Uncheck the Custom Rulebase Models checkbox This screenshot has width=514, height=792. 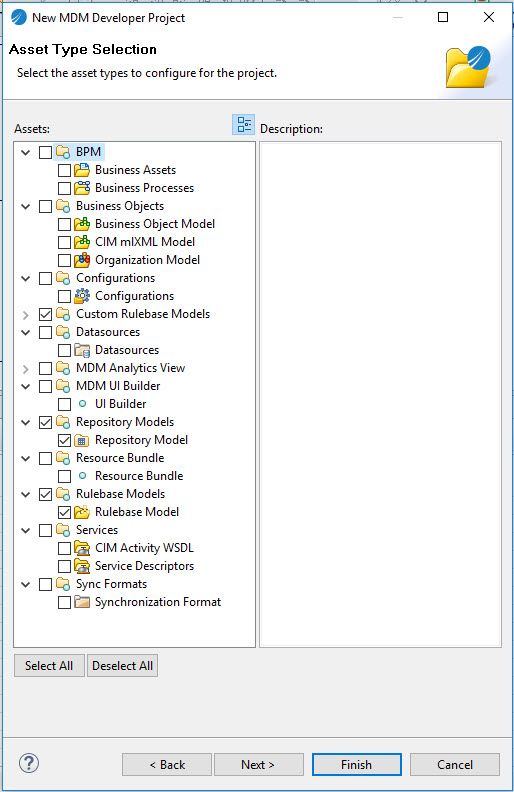coord(45,314)
